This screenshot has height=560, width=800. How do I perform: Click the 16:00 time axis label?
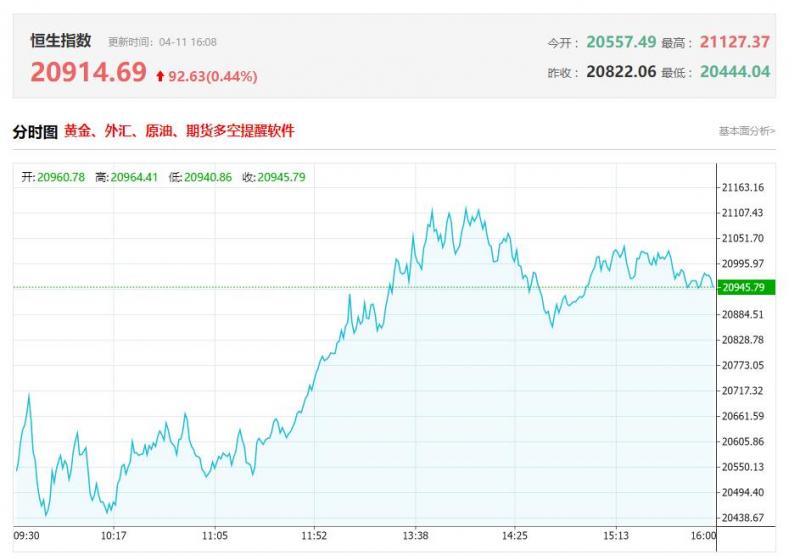pyautogui.click(x=704, y=536)
